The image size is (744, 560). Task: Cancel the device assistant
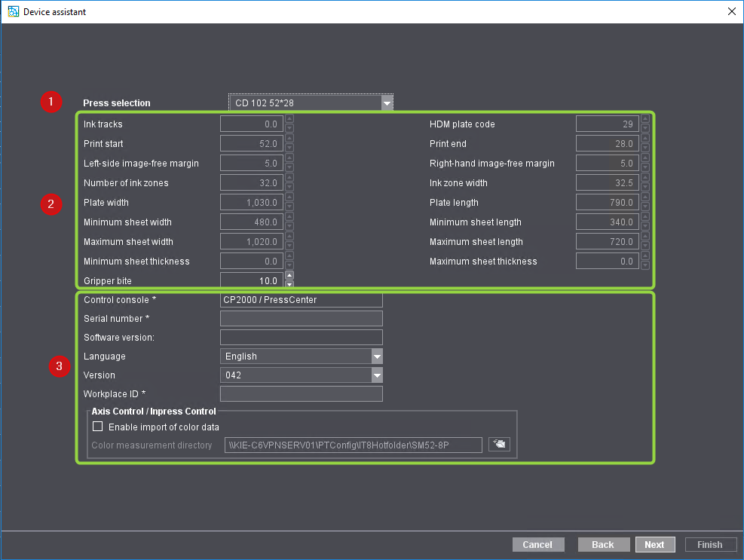click(x=537, y=544)
